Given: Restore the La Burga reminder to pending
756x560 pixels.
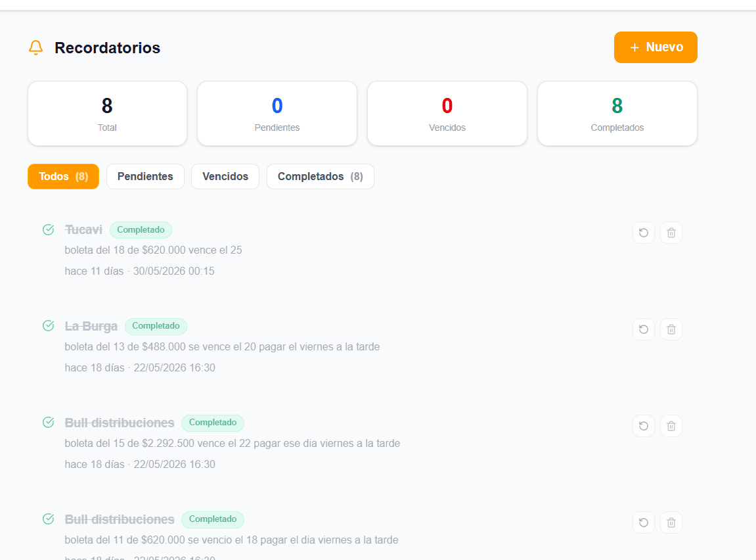Looking at the screenshot, I should click(x=643, y=329).
